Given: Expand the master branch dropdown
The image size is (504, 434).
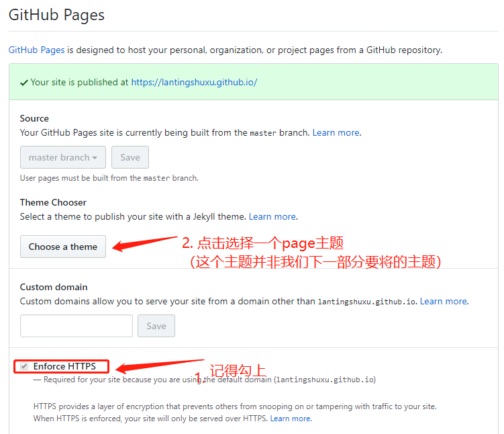Looking at the screenshot, I should click(63, 157).
